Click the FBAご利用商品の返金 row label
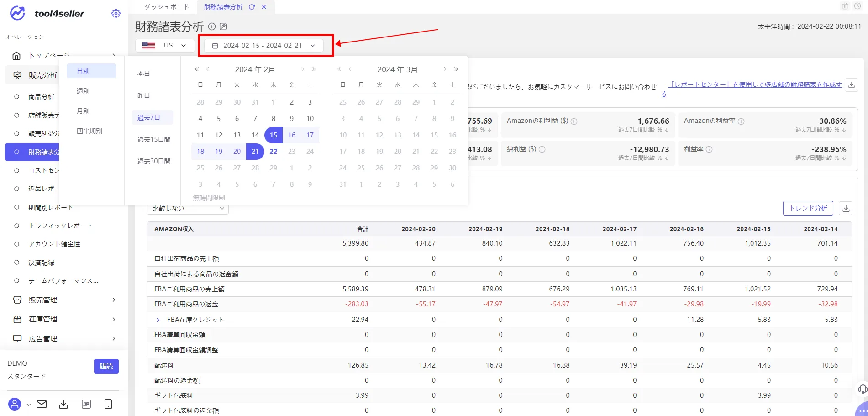 coord(186,304)
